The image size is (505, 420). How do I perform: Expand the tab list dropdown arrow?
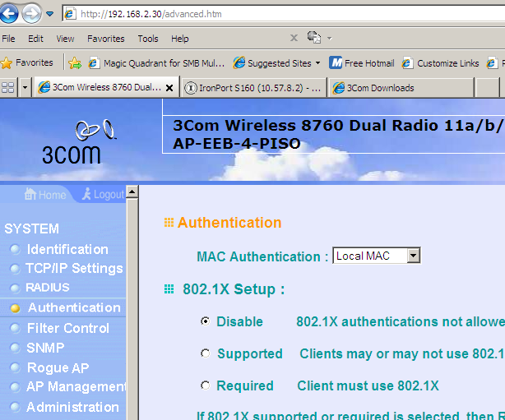pos(25,88)
